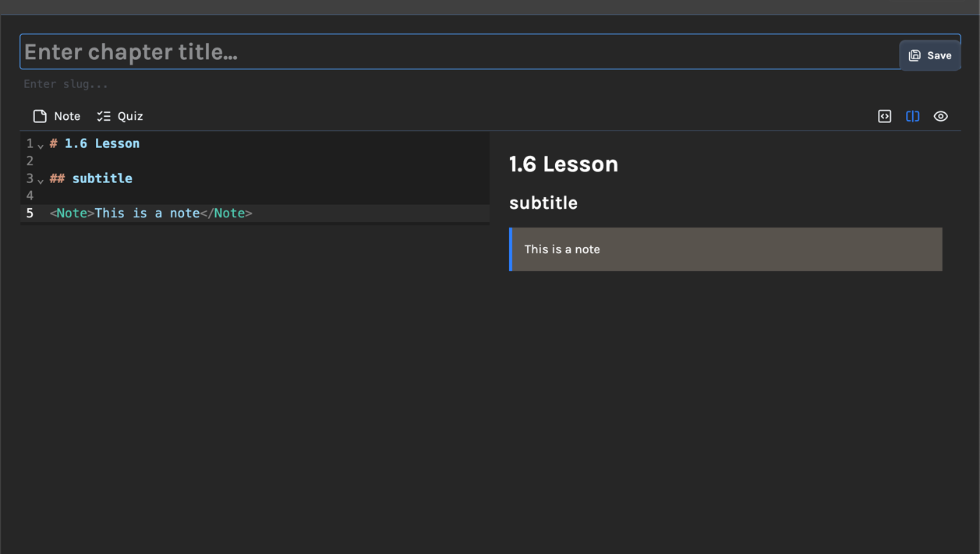This screenshot has height=554, width=980.
Task: Collapse the fold arrow on line 1
Action: tap(41, 146)
